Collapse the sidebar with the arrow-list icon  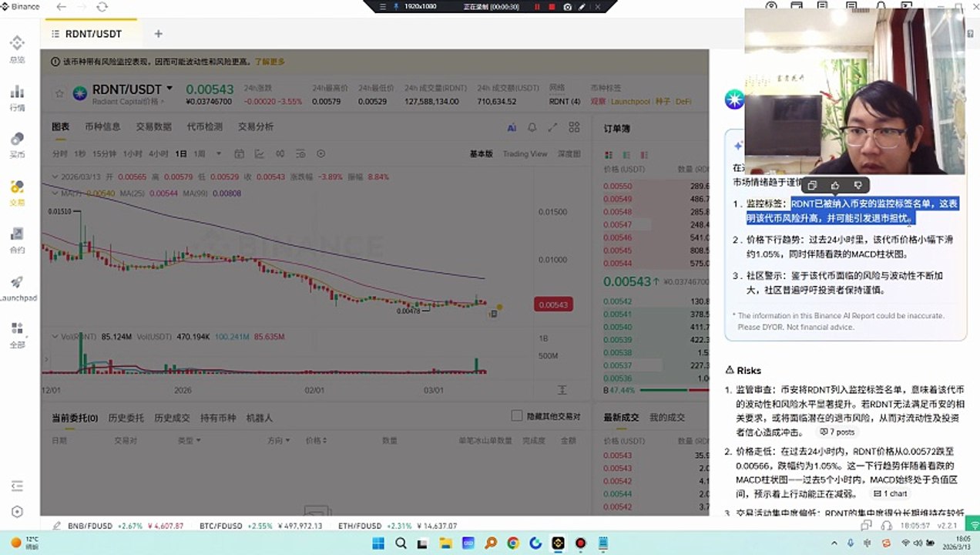click(x=17, y=486)
